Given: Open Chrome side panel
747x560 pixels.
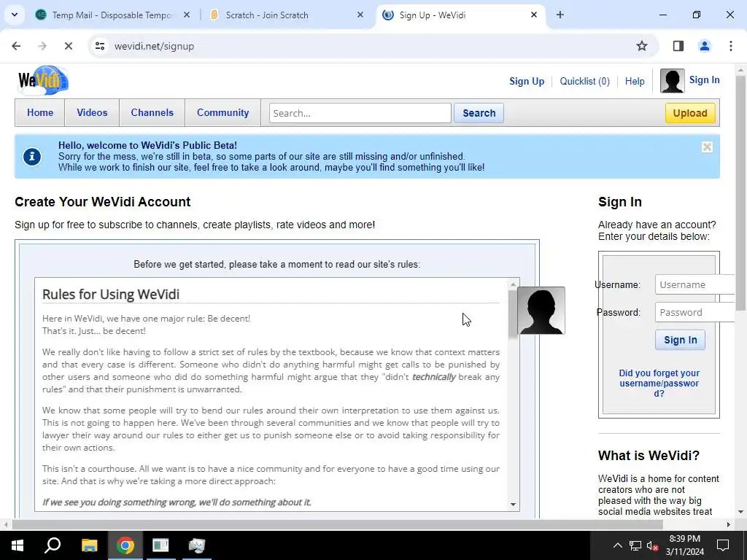Looking at the screenshot, I should coord(678,46).
